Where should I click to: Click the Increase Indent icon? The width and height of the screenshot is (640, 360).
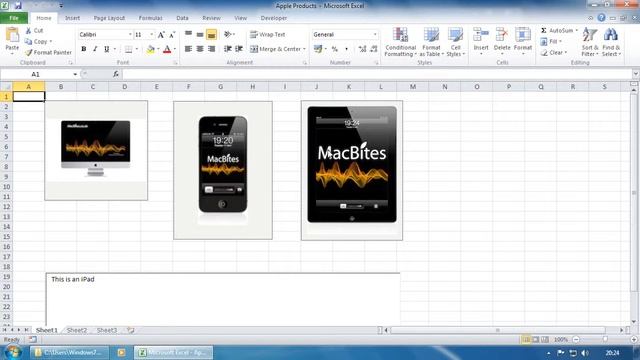coord(239,49)
